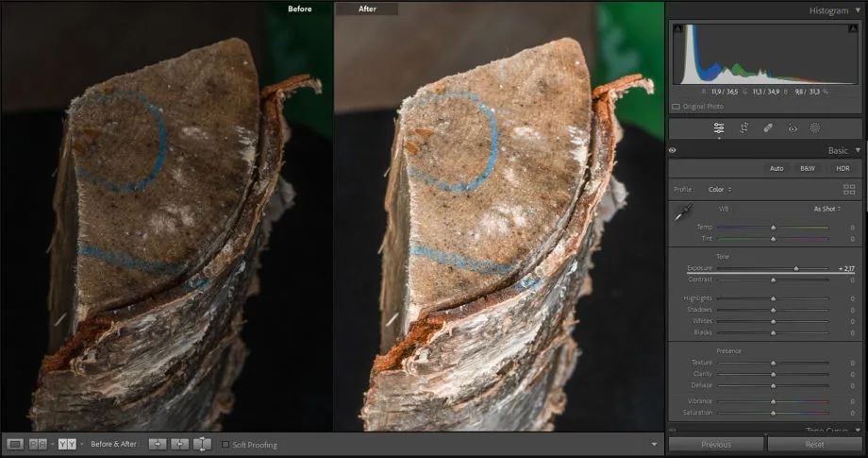
Task: Click the After label above right photo
Action: coord(367,8)
